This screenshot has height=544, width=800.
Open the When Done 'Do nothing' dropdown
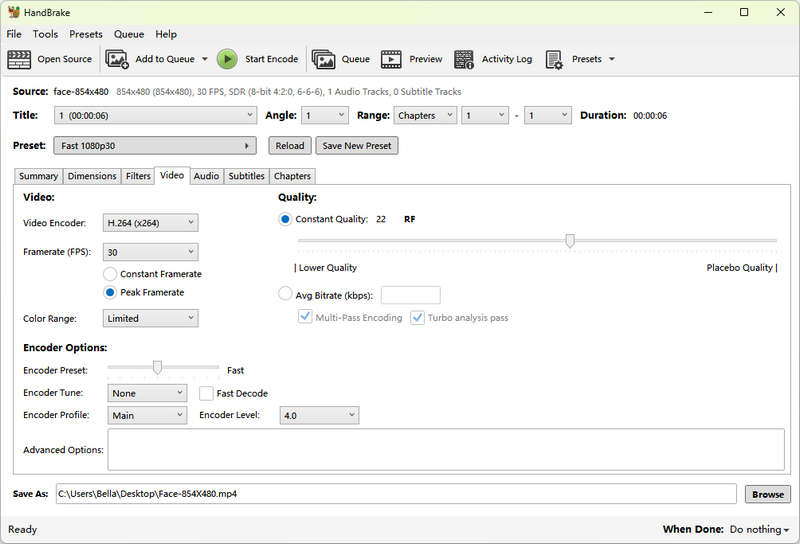click(759, 530)
